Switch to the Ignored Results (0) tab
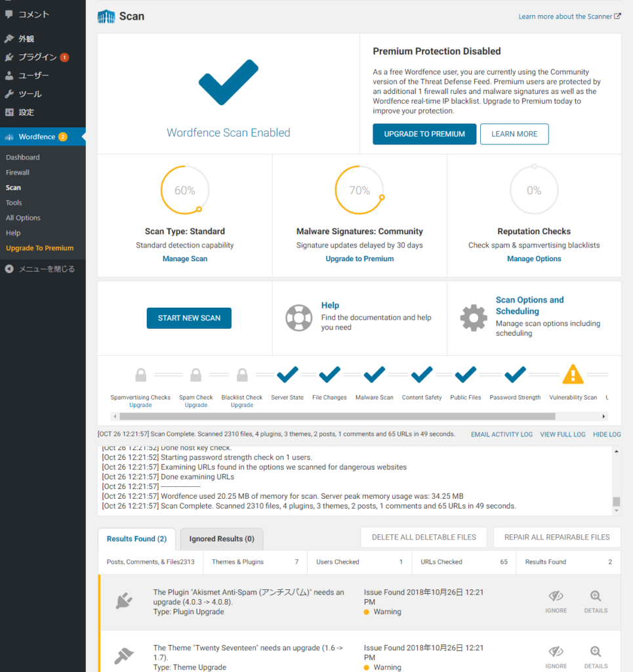 pos(222,539)
